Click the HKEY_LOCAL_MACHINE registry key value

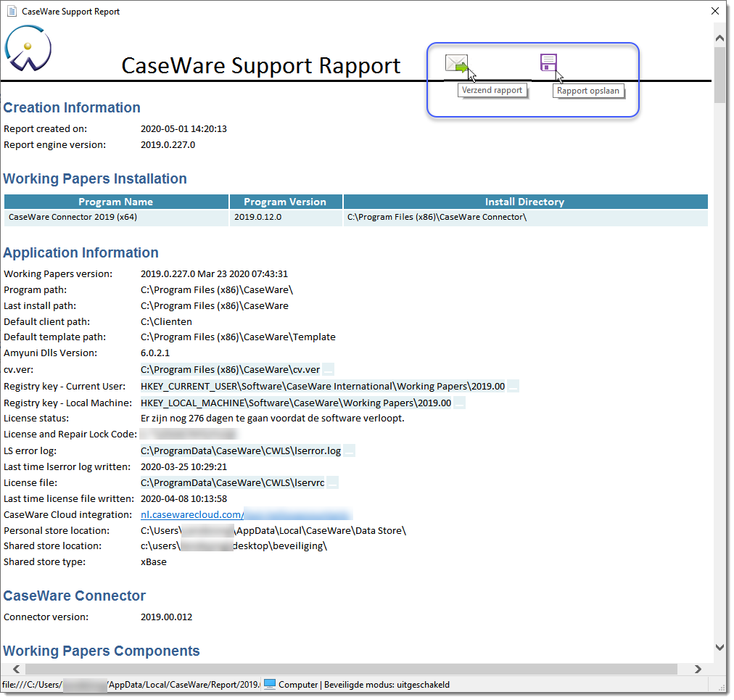[x=296, y=403]
